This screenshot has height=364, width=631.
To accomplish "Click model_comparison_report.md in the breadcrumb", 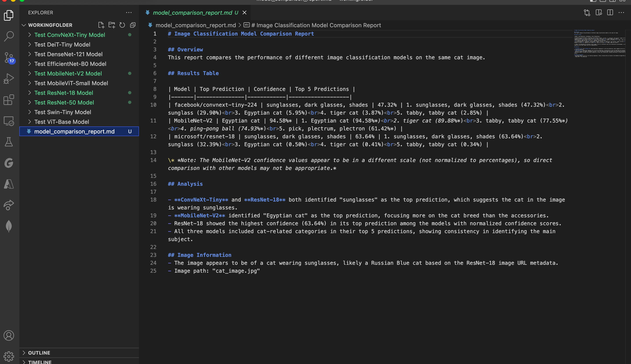I will pyautogui.click(x=195, y=25).
